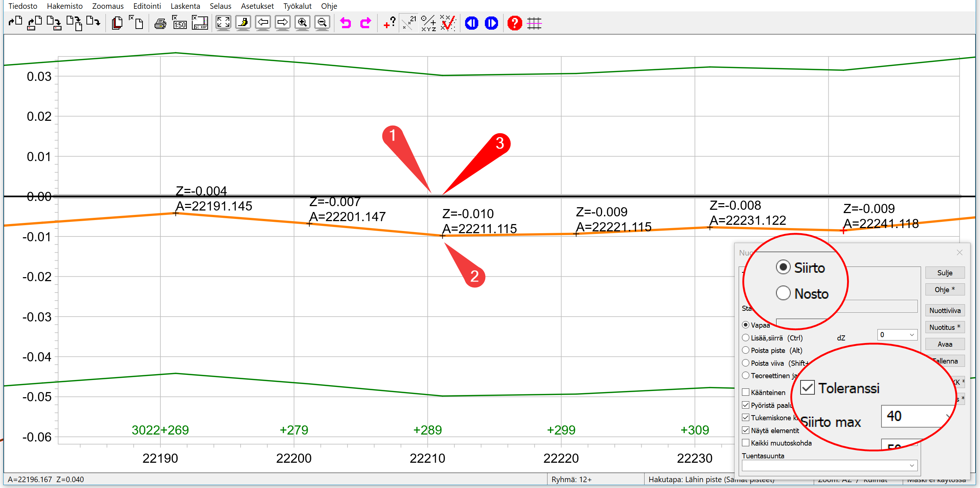
Task: Click the zoom in magnifier icon
Action: pyautogui.click(x=302, y=23)
